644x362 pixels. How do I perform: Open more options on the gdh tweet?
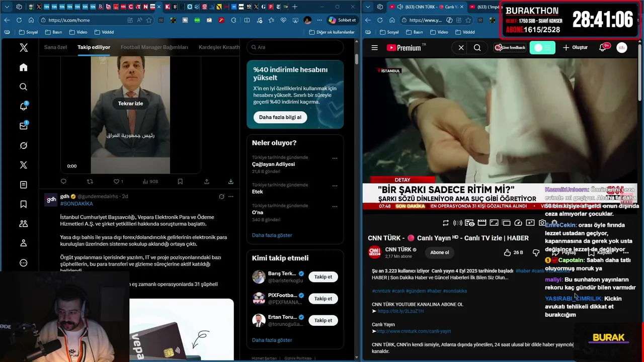pos(231,197)
